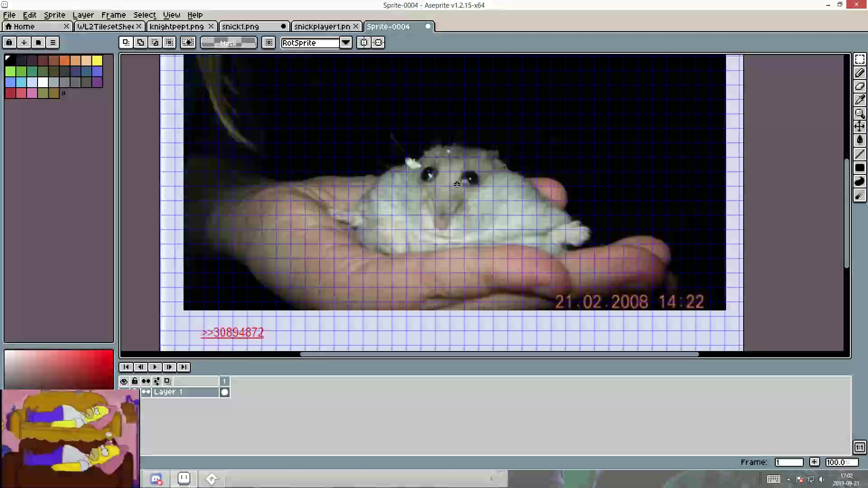Close the snickplayer1.png tab

click(356, 27)
